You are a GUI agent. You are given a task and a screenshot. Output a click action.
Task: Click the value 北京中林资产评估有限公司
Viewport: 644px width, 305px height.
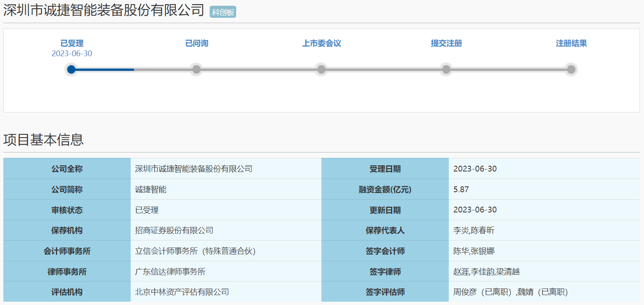point(182,292)
